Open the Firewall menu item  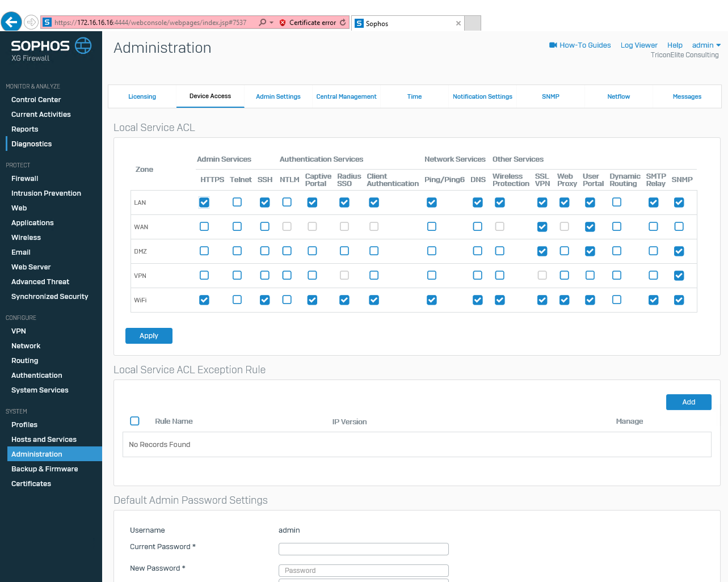(25, 179)
